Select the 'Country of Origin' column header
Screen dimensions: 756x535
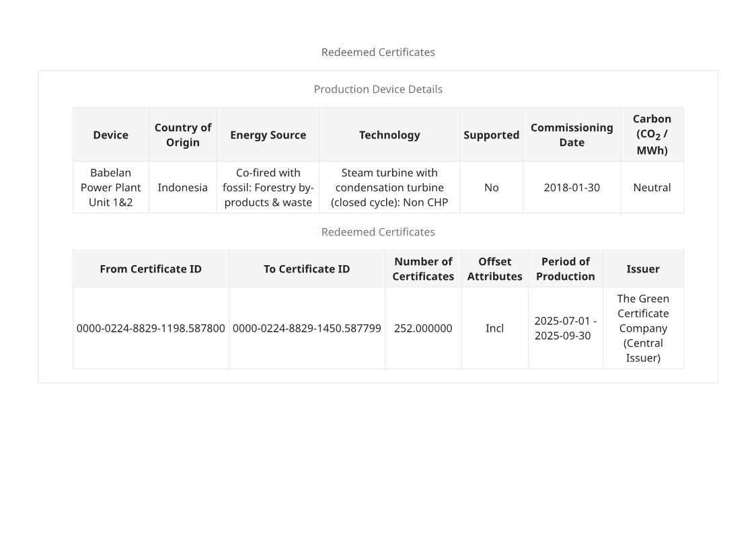tap(183, 135)
